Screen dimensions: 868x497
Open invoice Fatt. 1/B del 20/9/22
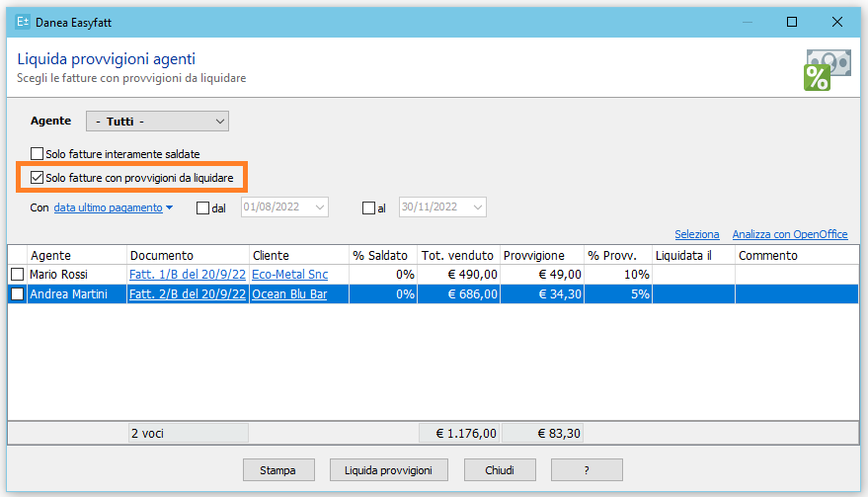[188, 275]
